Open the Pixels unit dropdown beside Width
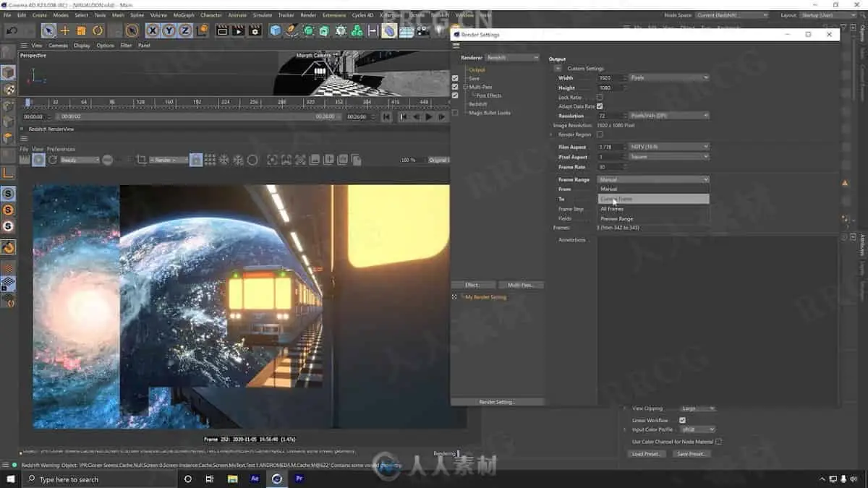 (x=669, y=77)
